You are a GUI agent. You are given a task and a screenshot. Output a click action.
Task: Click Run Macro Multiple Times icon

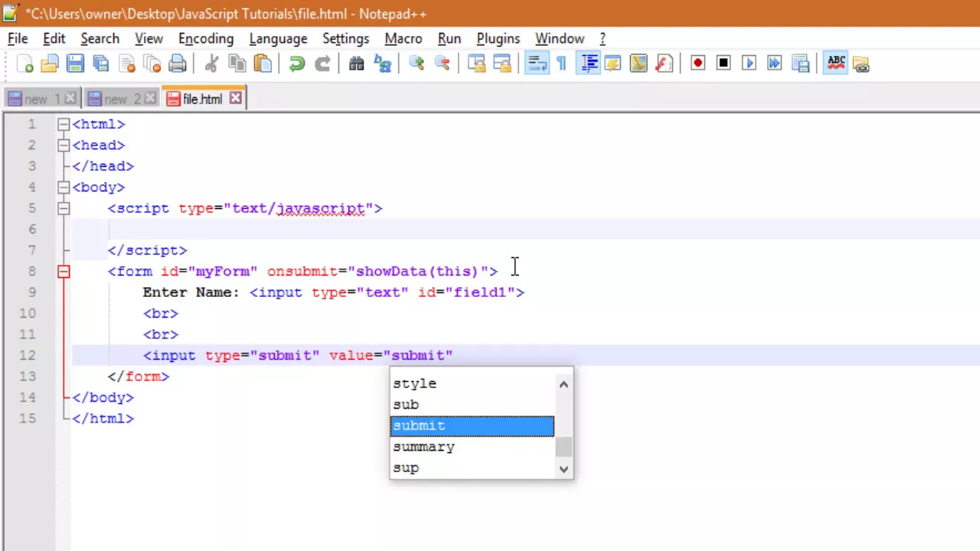(775, 64)
